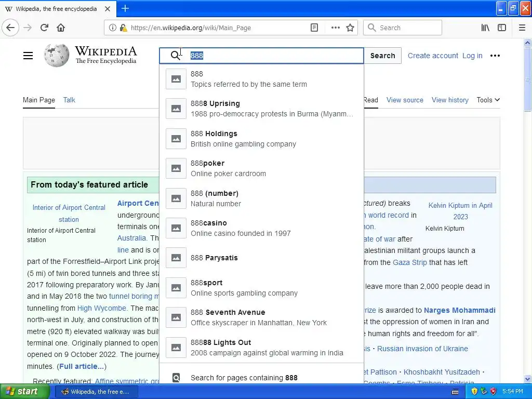Click the search pages containing 888 icon
This screenshot has width=532, height=399.
click(x=176, y=378)
